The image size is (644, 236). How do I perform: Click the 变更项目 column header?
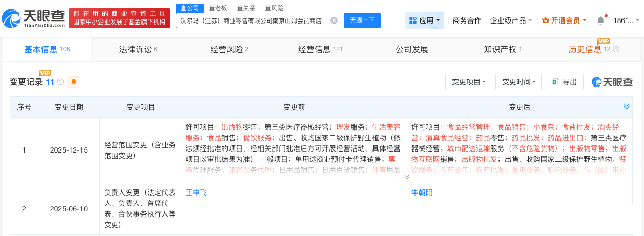pos(141,107)
